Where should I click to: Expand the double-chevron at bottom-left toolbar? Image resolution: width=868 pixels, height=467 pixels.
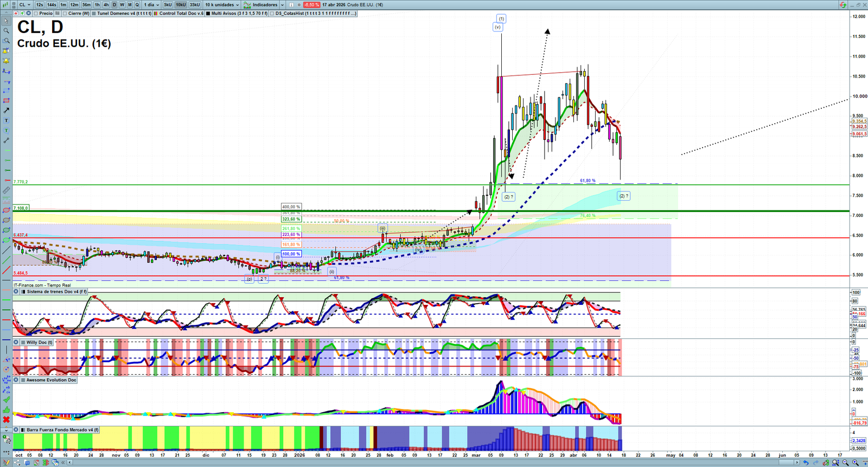(63, 463)
